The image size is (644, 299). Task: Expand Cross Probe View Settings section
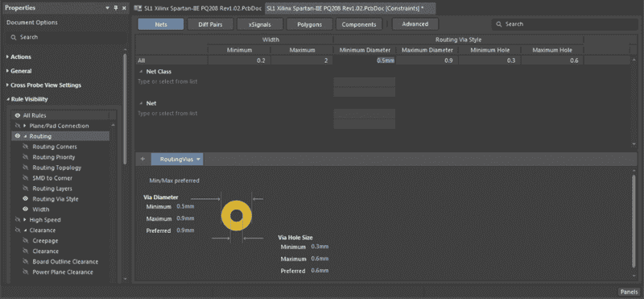point(8,85)
